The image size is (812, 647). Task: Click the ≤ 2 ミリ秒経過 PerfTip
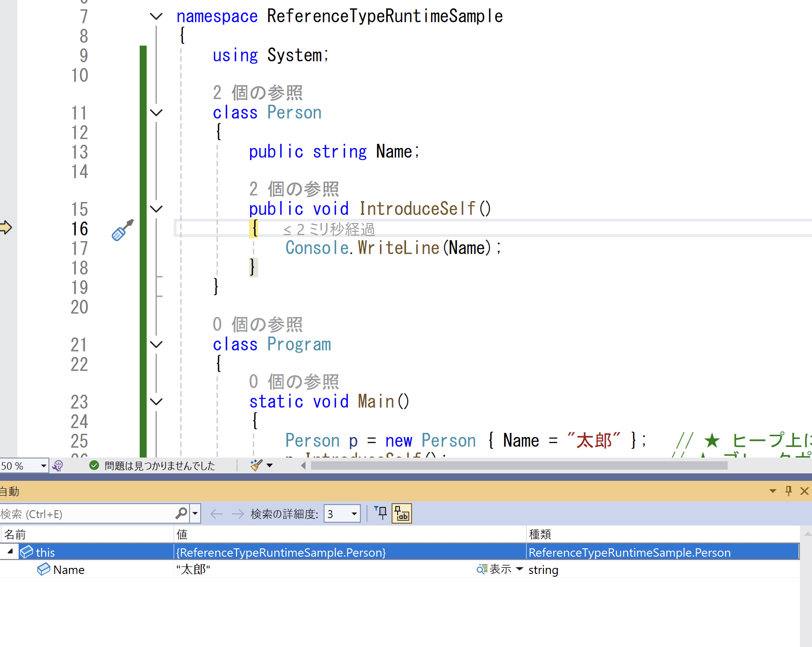tap(329, 229)
